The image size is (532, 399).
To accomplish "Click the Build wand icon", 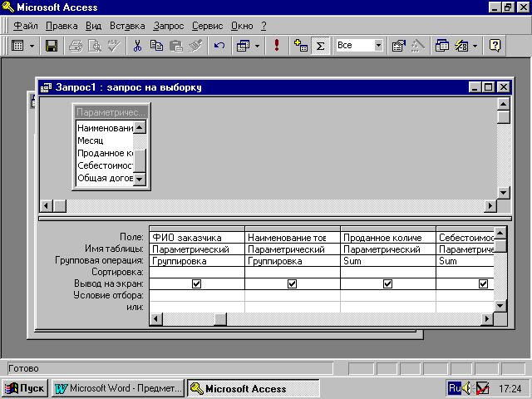I will tap(418, 46).
